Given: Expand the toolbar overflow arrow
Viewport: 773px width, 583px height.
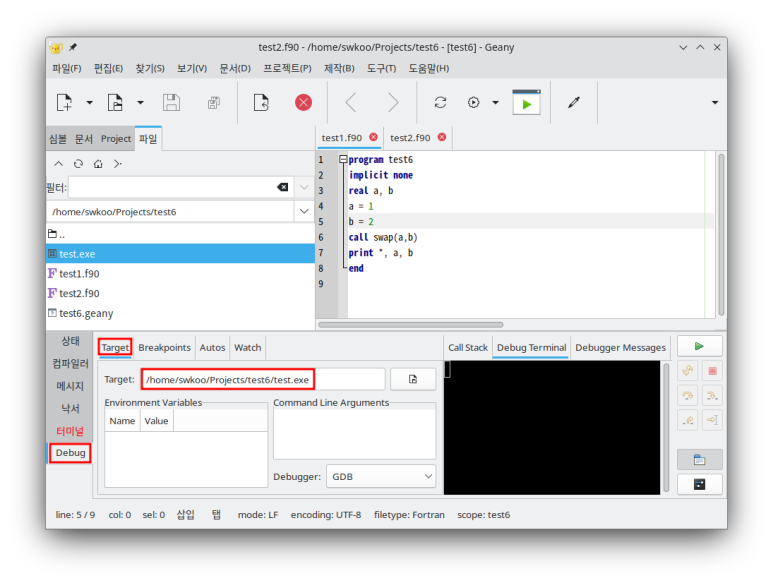Looking at the screenshot, I should click(715, 103).
